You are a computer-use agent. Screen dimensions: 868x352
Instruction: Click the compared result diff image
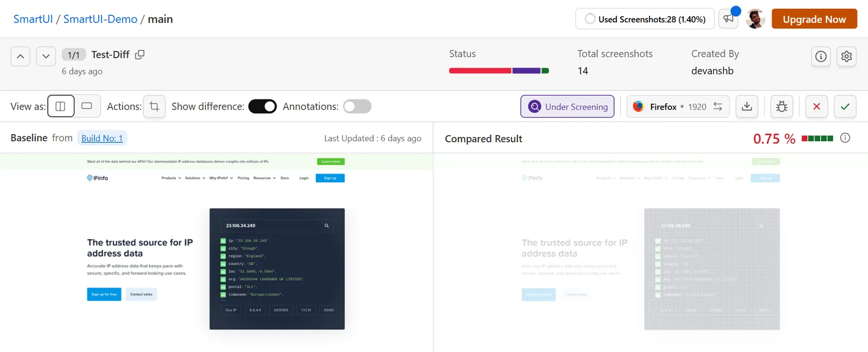tap(651, 253)
